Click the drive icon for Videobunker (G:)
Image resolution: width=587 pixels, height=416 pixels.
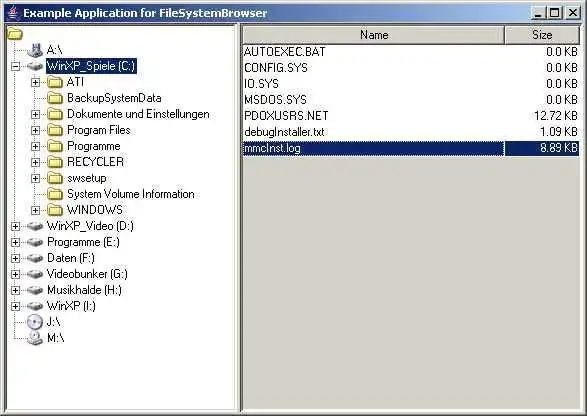click(35, 274)
